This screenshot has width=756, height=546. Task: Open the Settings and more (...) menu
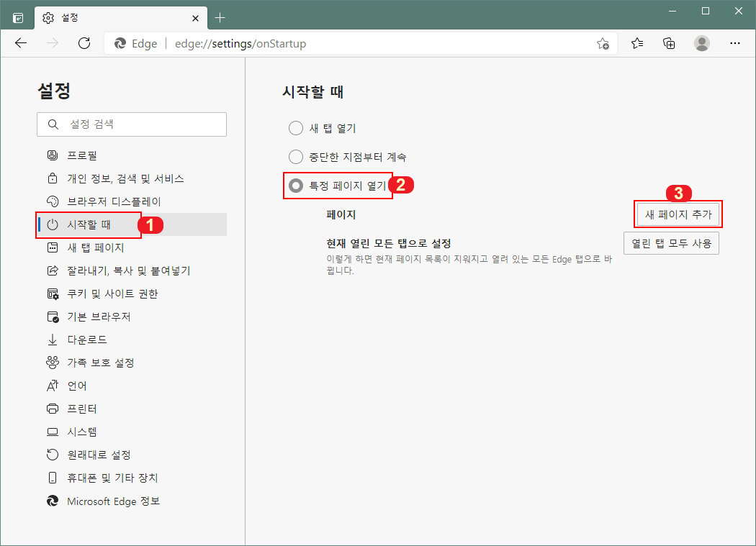tap(734, 43)
